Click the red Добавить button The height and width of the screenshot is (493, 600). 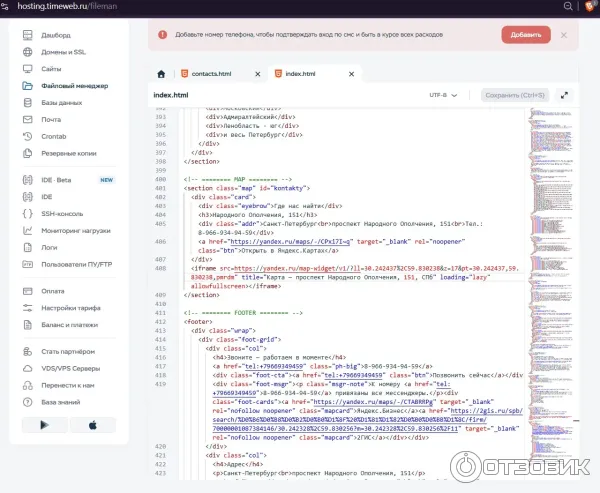[x=526, y=35]
